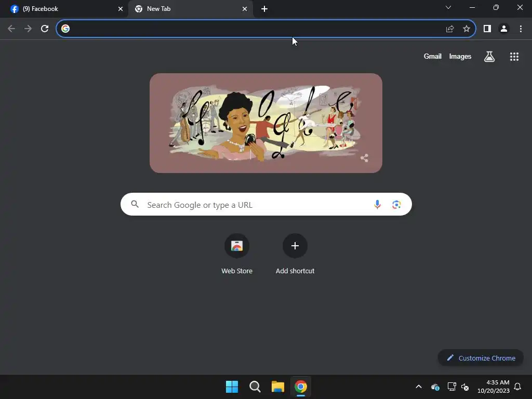This screenshot has height=399, width=532.
Task: Click the Search Google or type a URL box
Action: tap(266, 205)
